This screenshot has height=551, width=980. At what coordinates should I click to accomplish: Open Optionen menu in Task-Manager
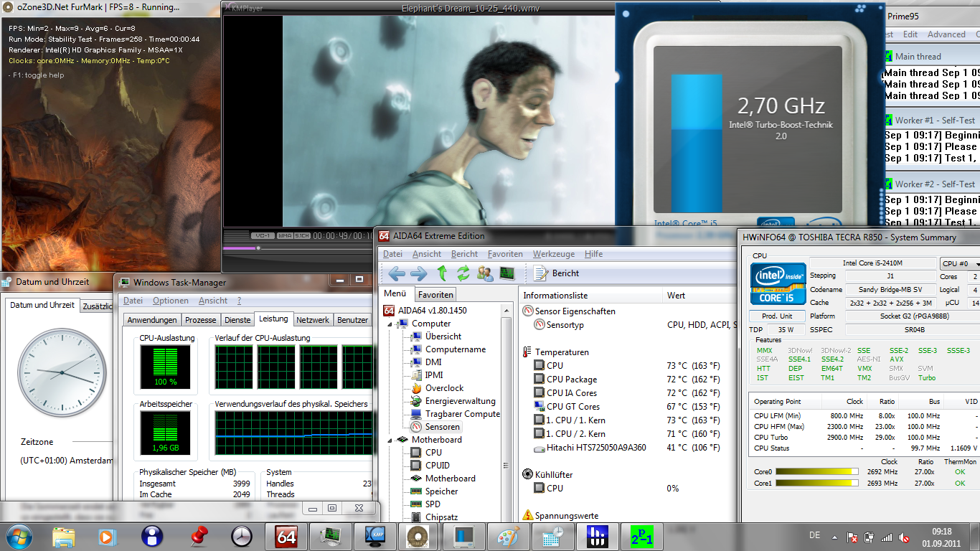point(171,301)
